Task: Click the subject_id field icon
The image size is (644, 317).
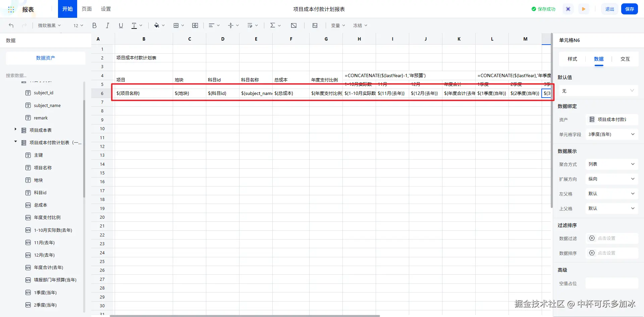Action: click(x=28, y=93)
